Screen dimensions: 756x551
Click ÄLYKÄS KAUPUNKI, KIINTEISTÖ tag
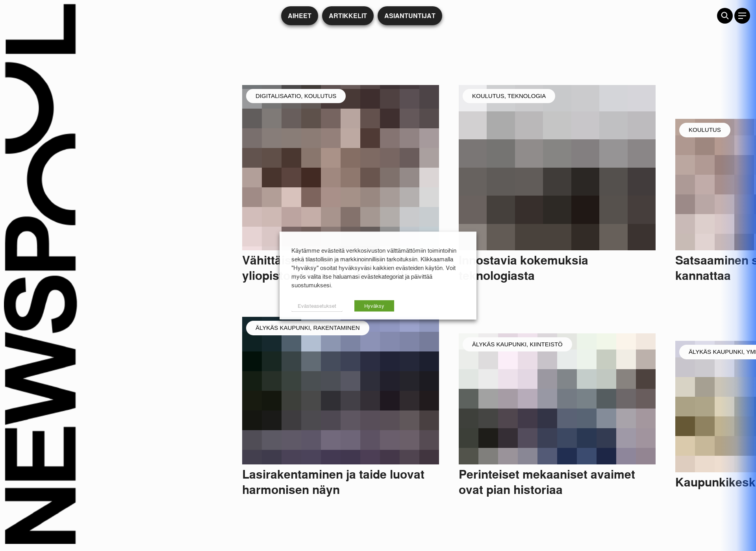click(x=516, y=344)
